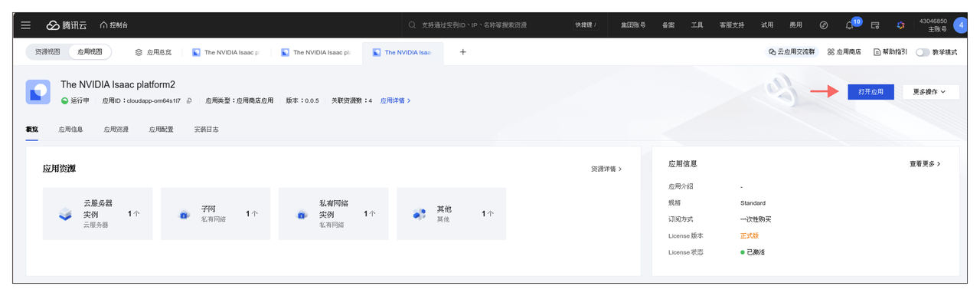Click the blue avatar circle labeled 4
Screen dimensions: 980x296
pos(960,25)
